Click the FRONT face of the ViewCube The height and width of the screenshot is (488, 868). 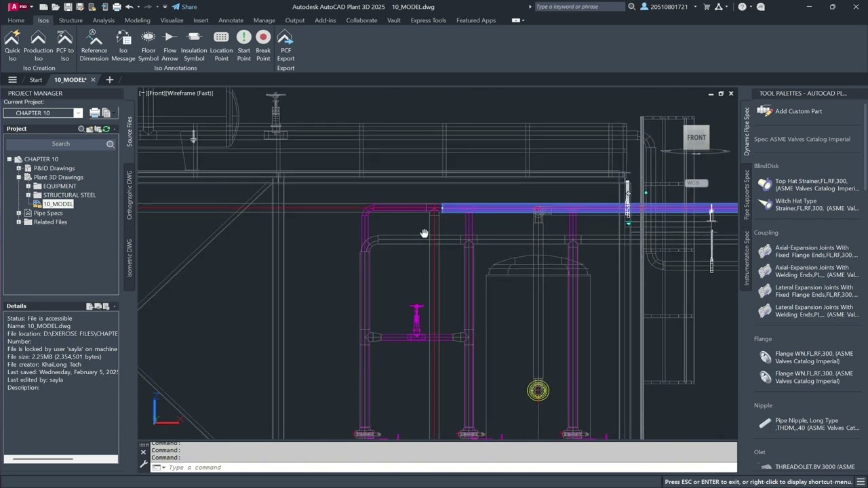coord(696,138)
